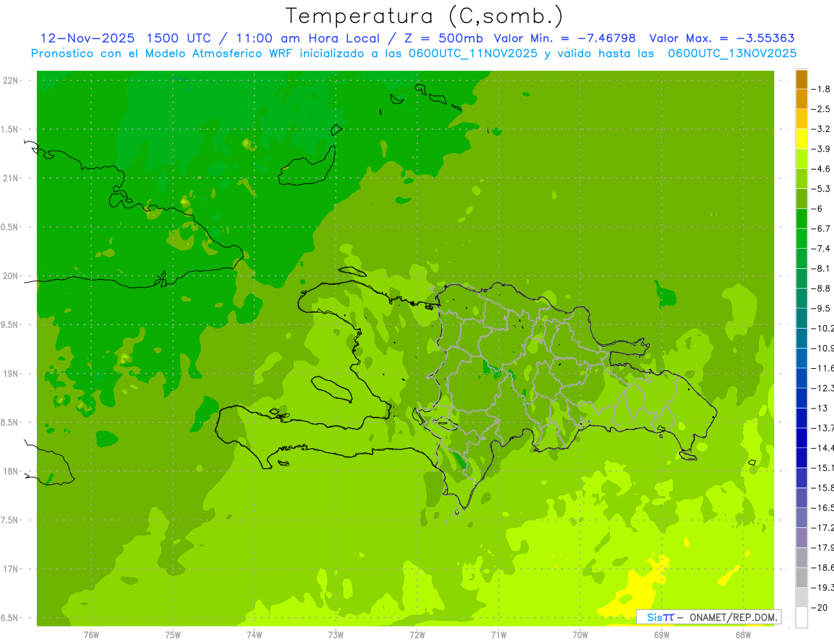The height and width of the screenshot is (644, 834).
Task: Click the title "Temperatura (C,somb.)"
Action: click(425, 16)
